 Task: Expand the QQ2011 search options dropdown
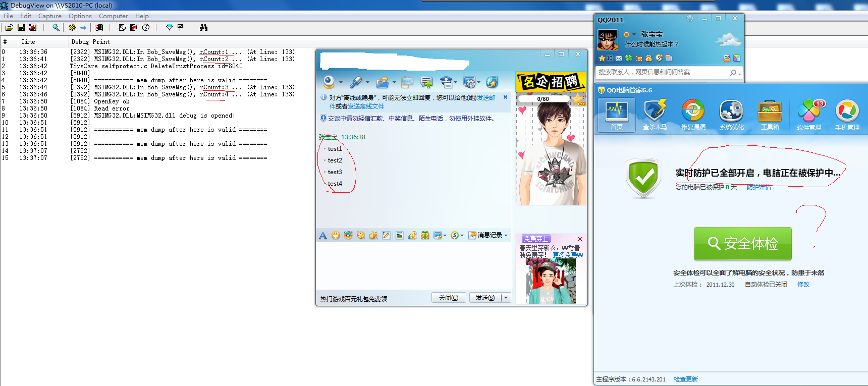tap(739, 74)
